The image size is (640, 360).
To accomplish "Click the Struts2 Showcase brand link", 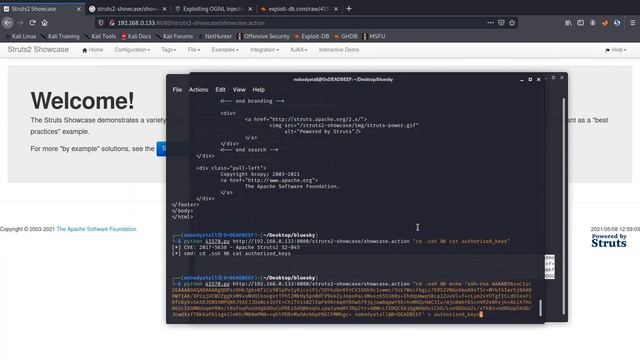I will pos(38,49).
